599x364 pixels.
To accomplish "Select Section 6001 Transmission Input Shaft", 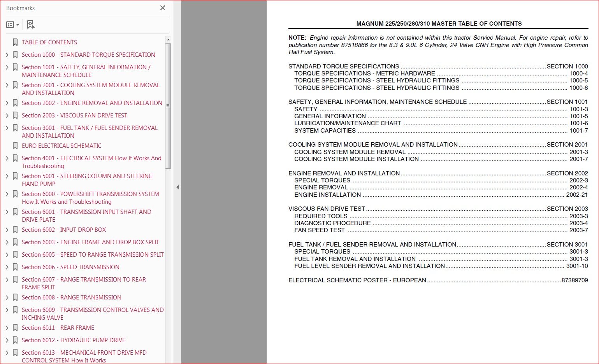I will click(86, 216).
